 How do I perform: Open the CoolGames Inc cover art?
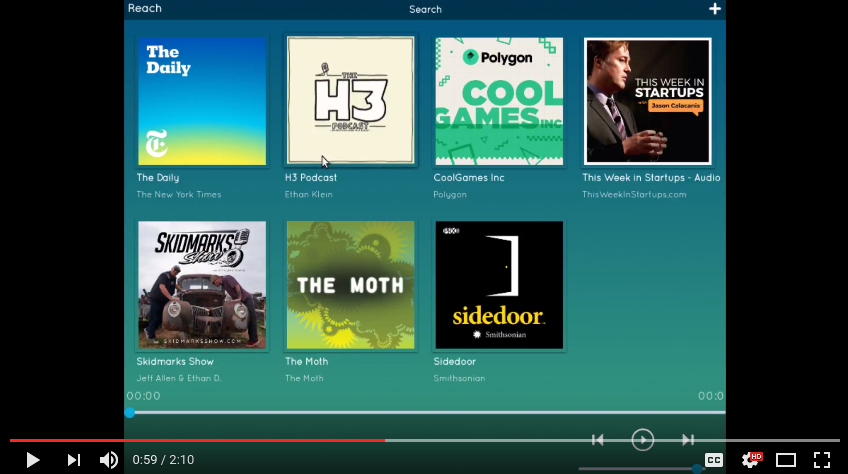499,101
